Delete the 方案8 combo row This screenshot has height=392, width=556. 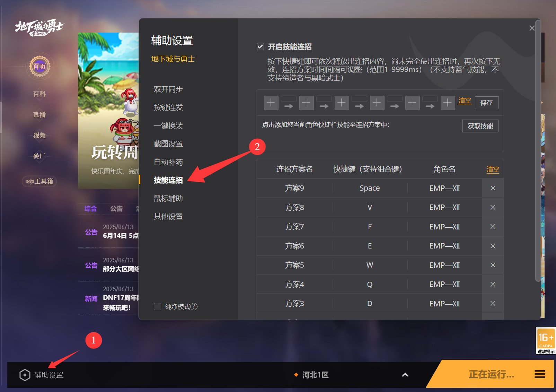point(493,207)
